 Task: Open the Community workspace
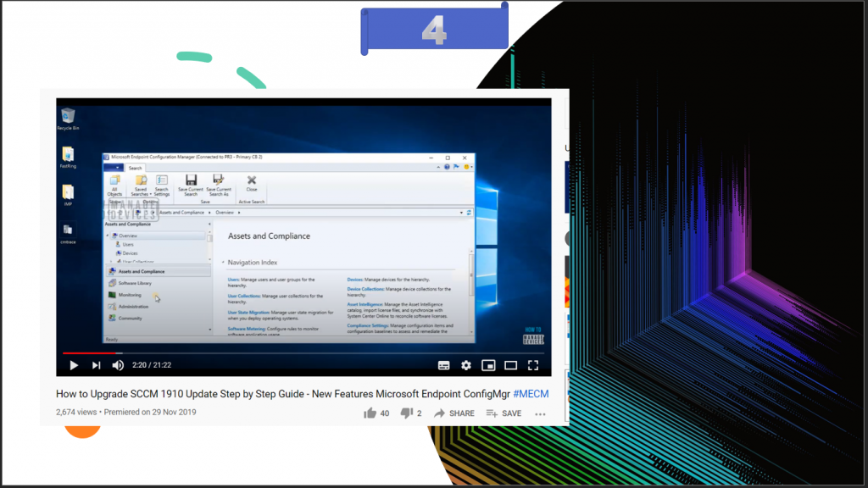[x=158, y=319]
